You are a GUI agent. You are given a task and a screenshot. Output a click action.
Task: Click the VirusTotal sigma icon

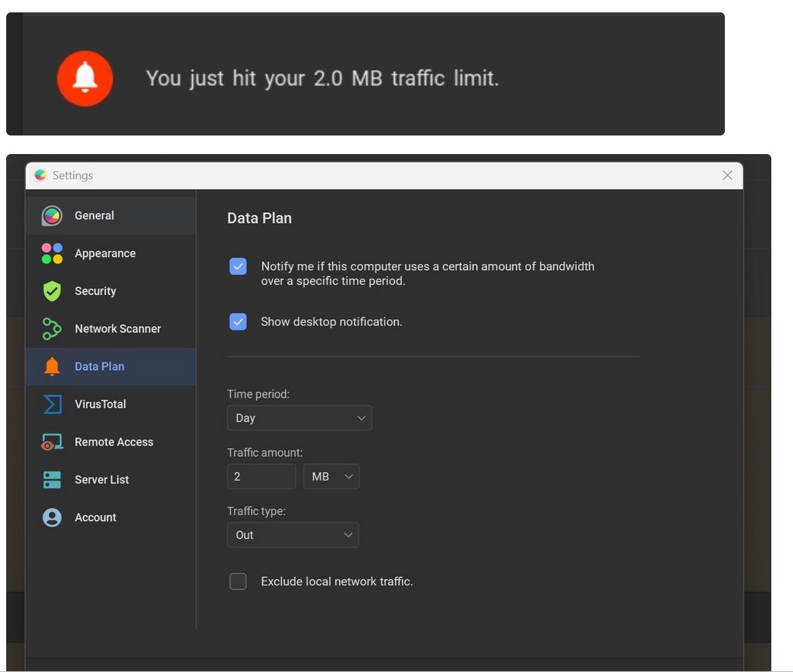(52, 404)
